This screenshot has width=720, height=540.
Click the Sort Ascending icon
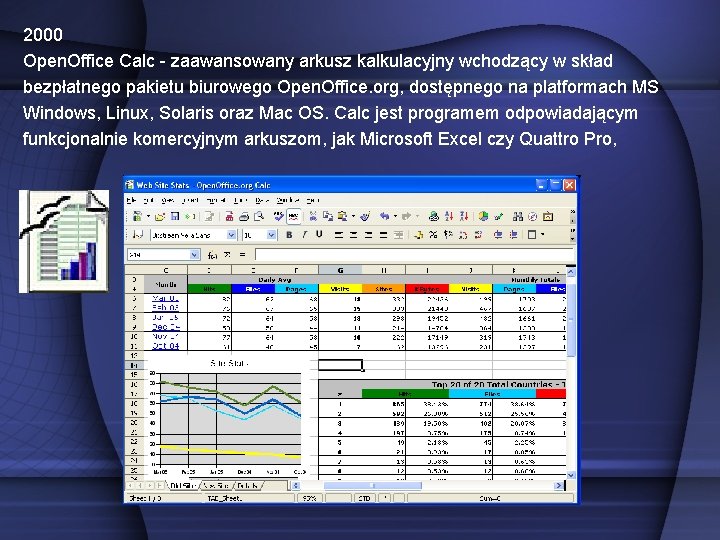pyautogui.click(x=449, y=216)
